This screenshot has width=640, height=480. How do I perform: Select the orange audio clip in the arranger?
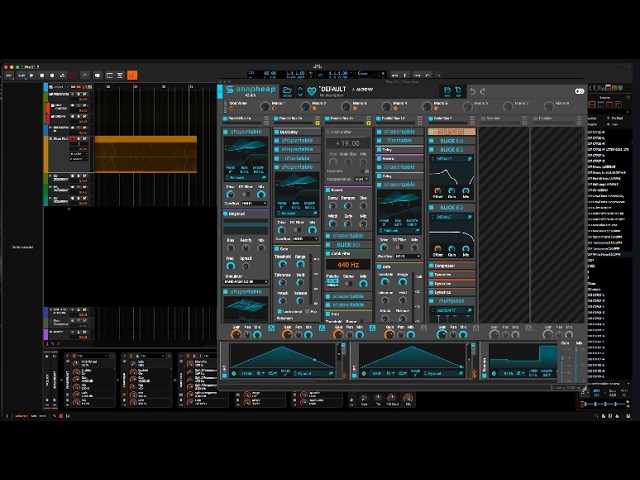pos(146,155)
